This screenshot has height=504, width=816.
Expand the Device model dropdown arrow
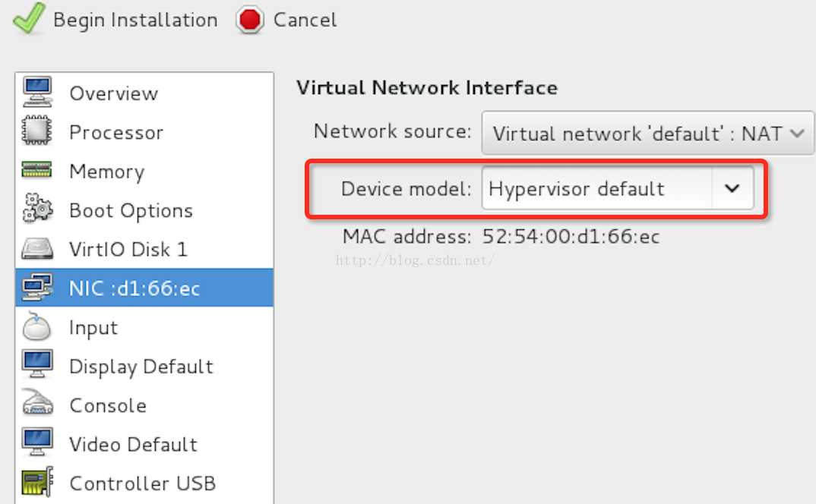point(732,188)
